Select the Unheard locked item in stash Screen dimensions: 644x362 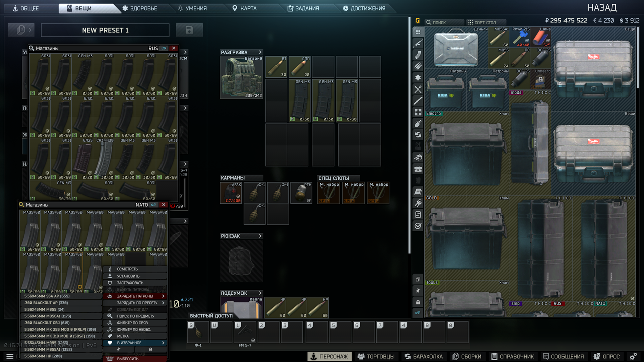(x=541, y=79)
